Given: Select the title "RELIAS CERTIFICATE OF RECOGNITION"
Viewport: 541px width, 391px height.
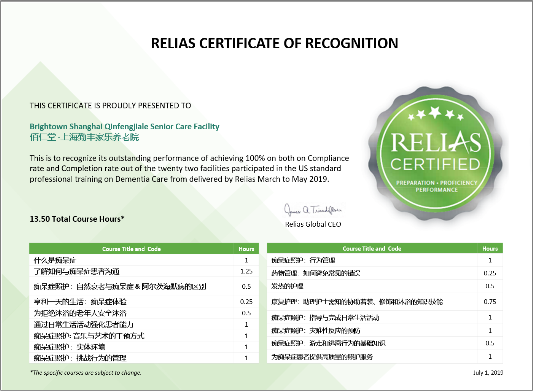Looking at the screenshot, I should point(275,43).
